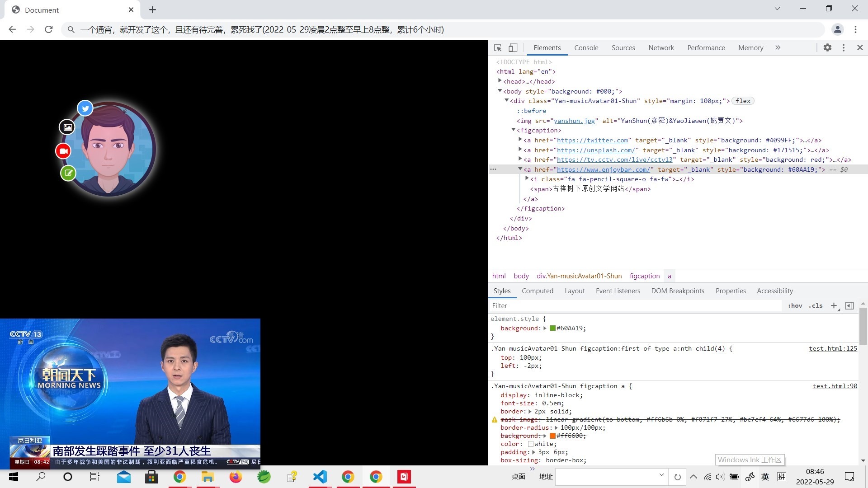Toggle the :hov element state panel
The height and width of the screenshot is (488, 868).
795,306
